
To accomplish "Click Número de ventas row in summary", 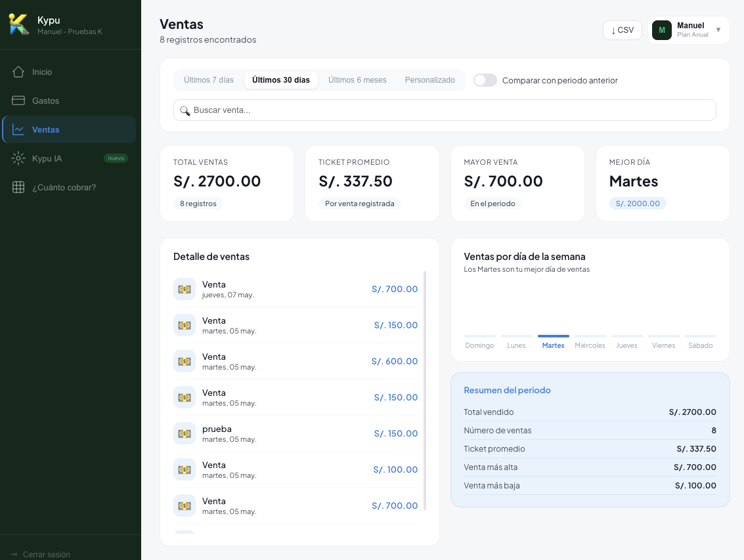I will 590,431.
